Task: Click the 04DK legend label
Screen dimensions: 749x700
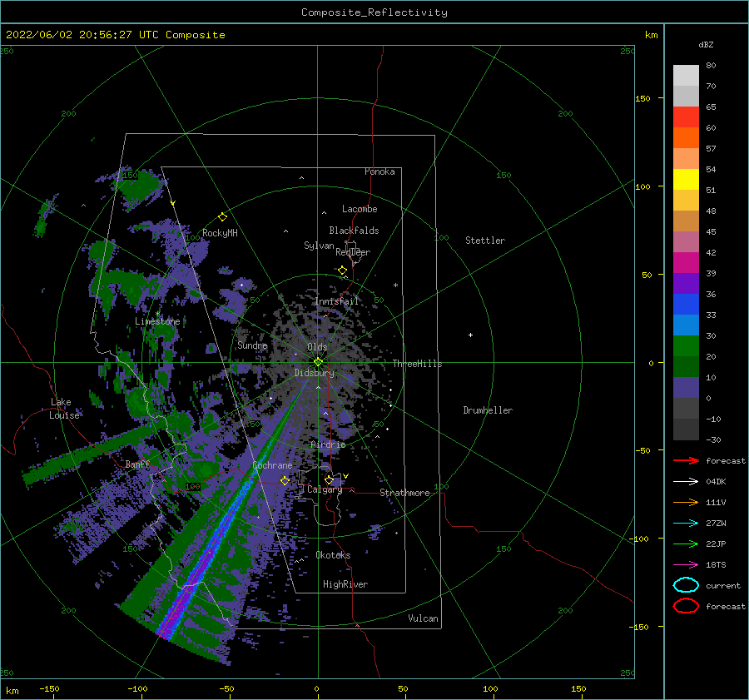Action: click(716, 481)
